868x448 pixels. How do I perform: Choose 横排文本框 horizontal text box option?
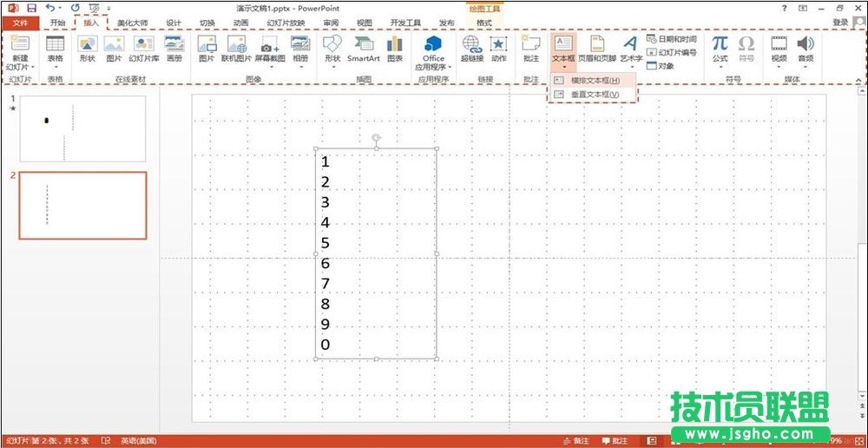point(595,80)
